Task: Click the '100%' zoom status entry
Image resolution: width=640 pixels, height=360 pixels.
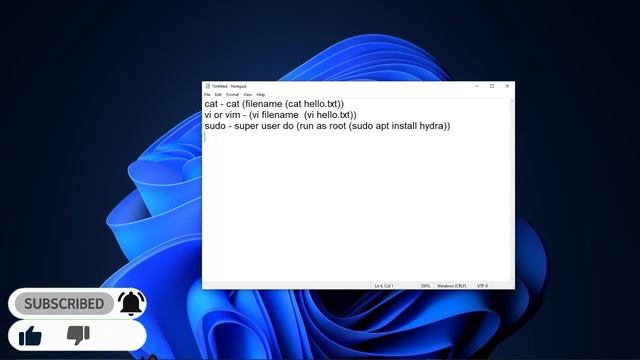Action: click(425, 286)
